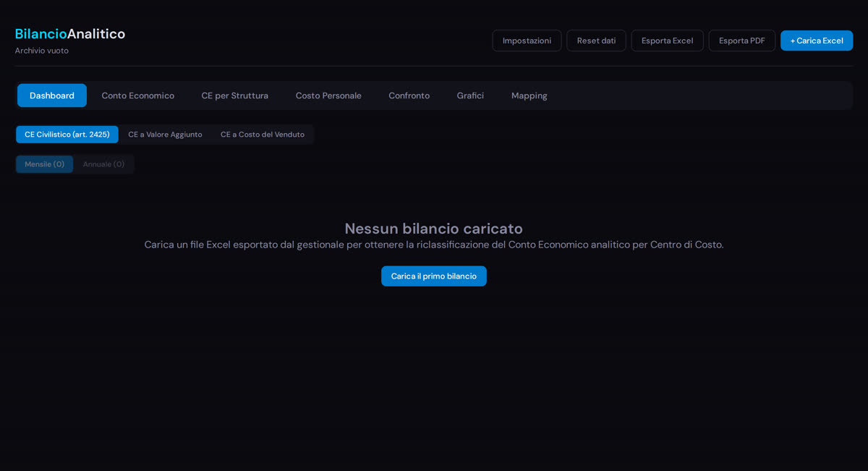Viewport: 868px width, 471px height.
Task: Select the CE a Costo del Venduto view
Action: click(x=262, y=134)
